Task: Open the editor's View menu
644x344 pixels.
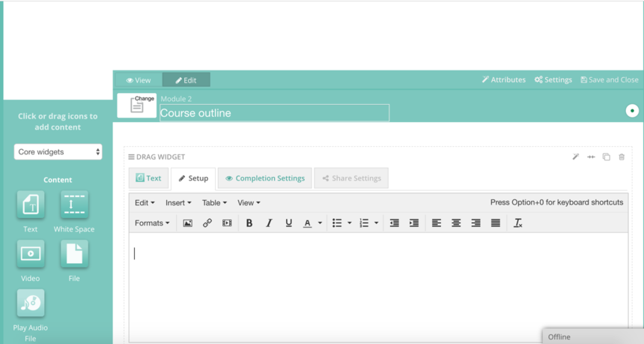Action: (x=249, y=202)
